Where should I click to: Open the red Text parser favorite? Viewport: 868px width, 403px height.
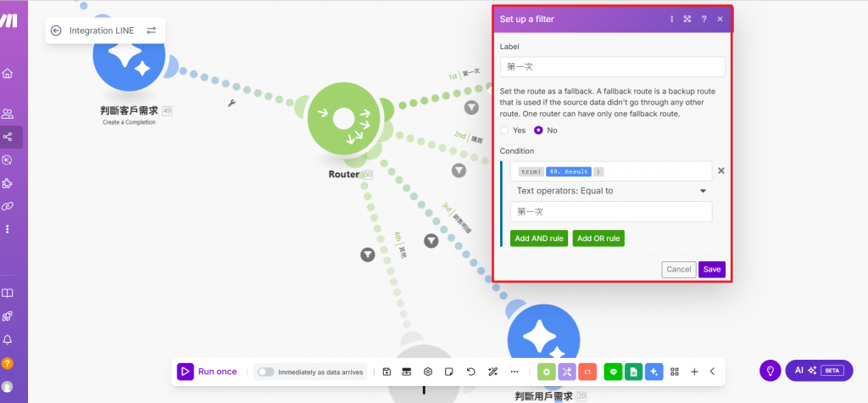(x=588, y=372)
